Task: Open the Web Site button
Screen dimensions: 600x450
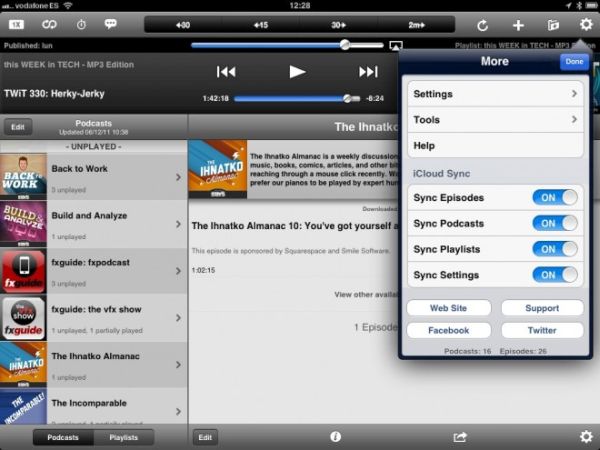Action: tap(449, 308)
